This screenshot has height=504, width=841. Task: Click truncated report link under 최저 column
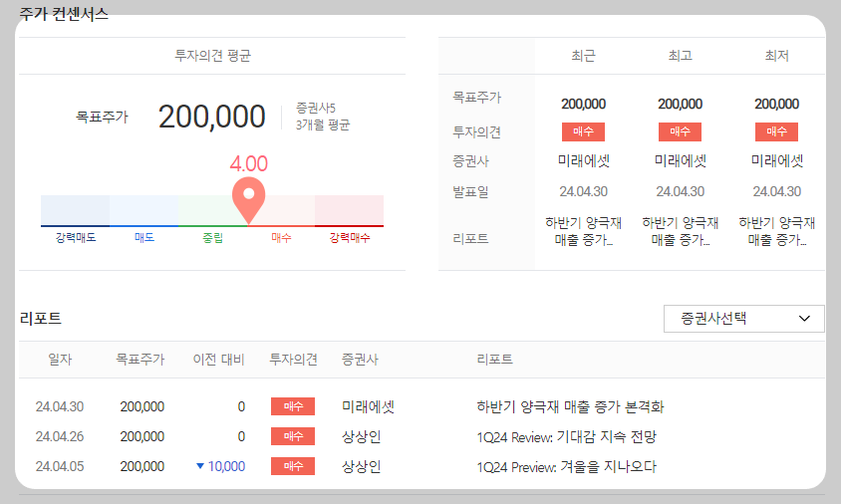click(x=776, y=231)
